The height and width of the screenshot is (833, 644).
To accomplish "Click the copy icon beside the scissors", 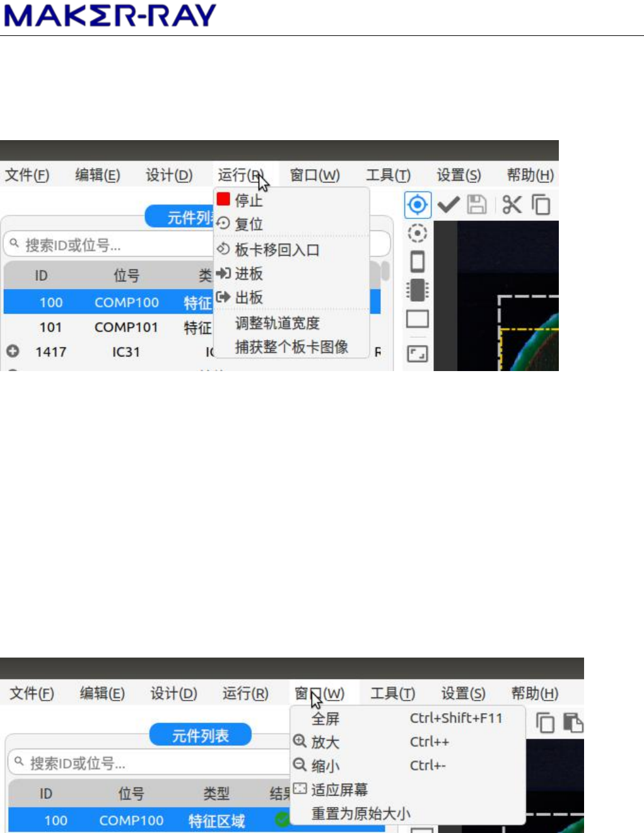I will (541, 204).
